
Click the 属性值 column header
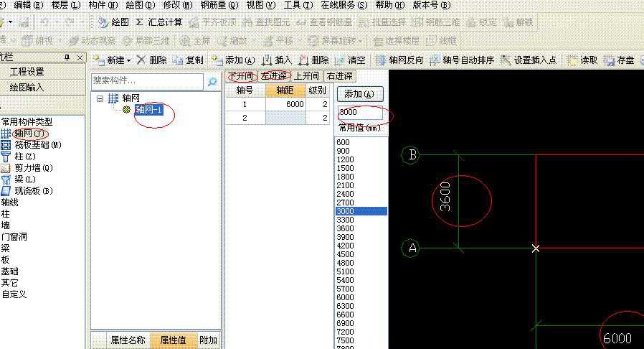click(173, 340)
